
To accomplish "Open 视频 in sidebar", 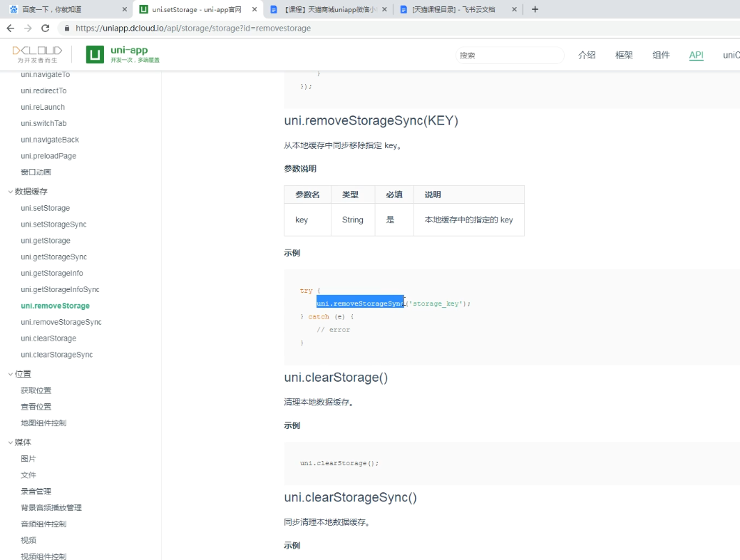I will pyautogui.click(x=29, y=540).
